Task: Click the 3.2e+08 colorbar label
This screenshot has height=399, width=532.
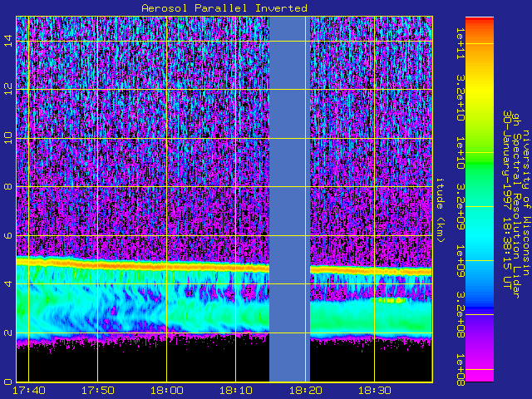Action: click(x=461, y=315)
